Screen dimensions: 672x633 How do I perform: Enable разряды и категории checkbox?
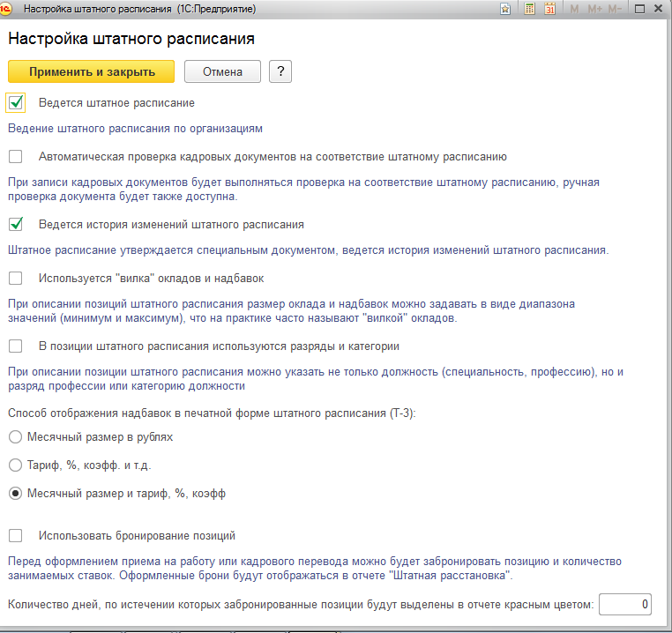15,346
